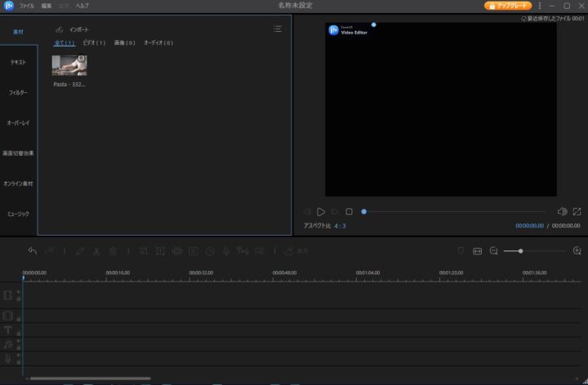Click the preview volume speaker icon
Viewport: 588px width, 385px height.
(x=562, y=211)
